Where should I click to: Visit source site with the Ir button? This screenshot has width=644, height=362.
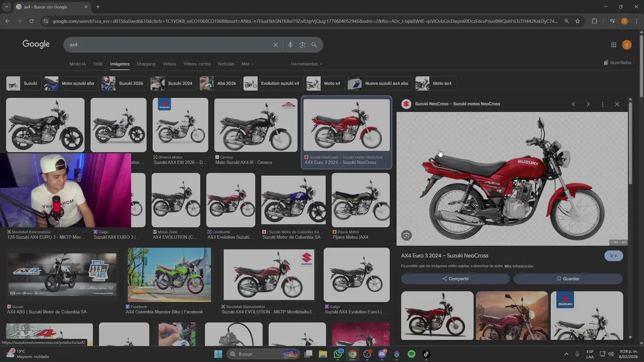[x=614, y=255]
